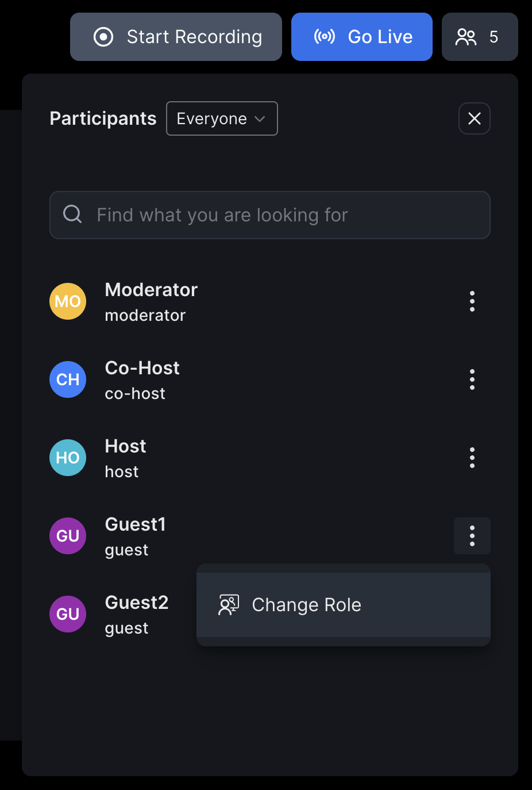Click the search magnifier icon
The image size is (532, 790).
pos(72,214)
